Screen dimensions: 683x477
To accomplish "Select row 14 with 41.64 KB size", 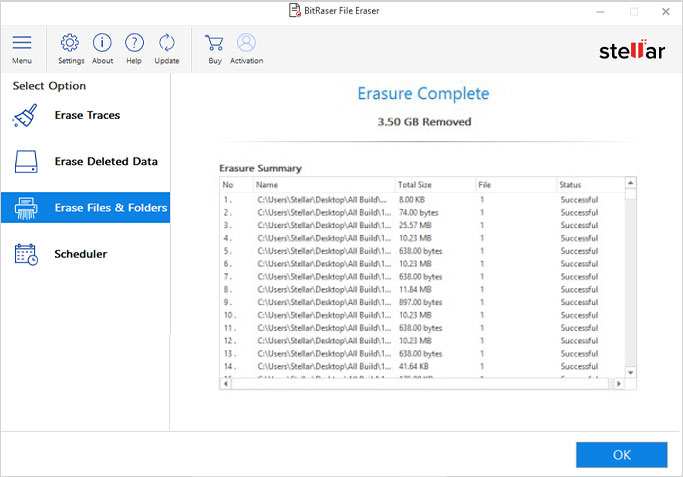I will coord(422,366).
